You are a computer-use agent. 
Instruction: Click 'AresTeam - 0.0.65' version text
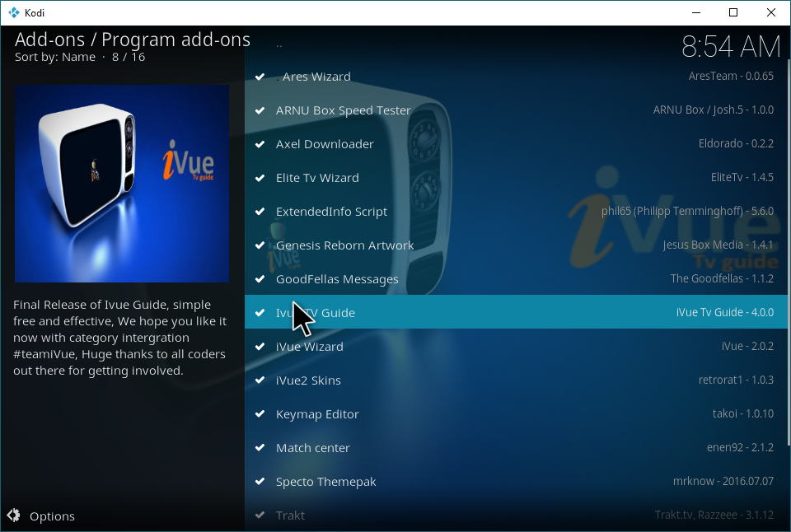coord(731,76)
